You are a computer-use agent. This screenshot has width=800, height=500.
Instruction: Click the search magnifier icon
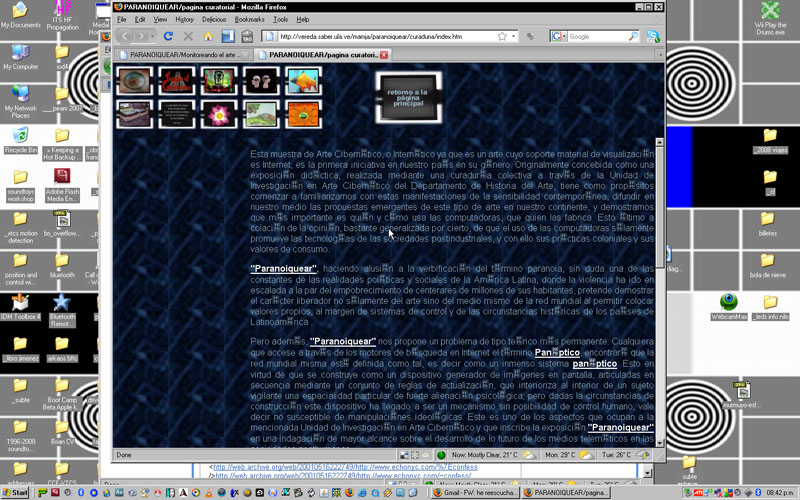click(633, 36)
